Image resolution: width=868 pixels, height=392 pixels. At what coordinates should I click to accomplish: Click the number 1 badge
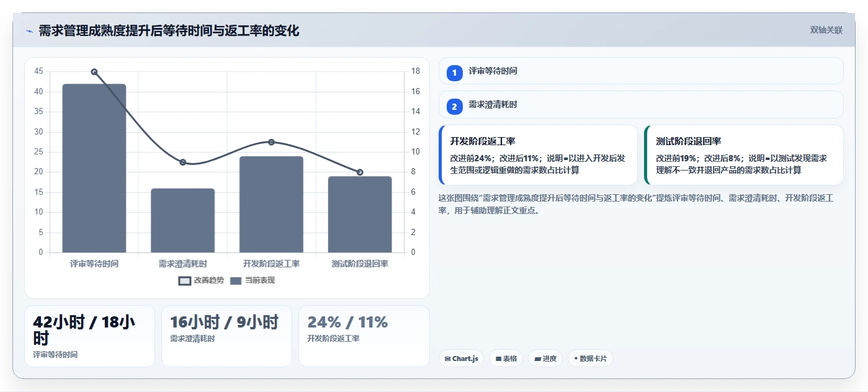point(454,73)
